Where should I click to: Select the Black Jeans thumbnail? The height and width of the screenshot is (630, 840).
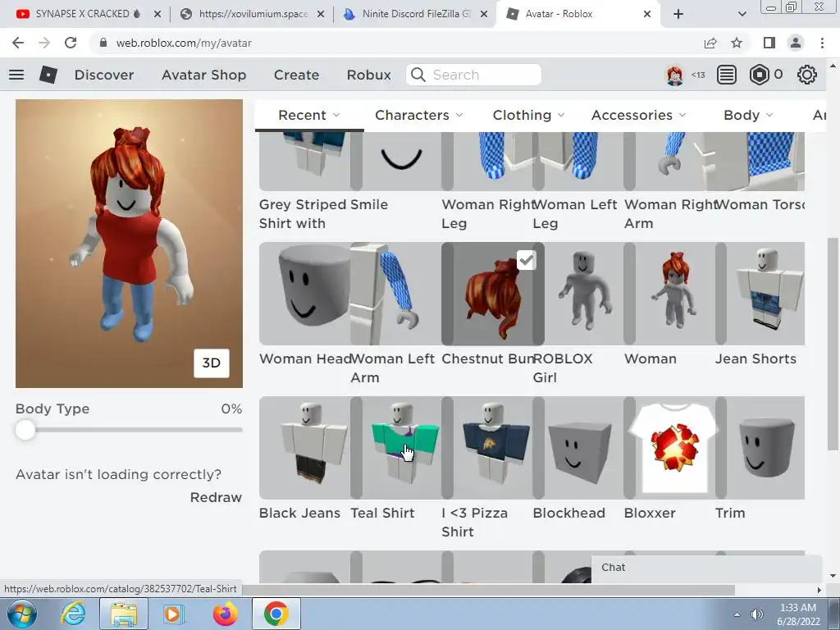pyautogui.click(x=305, y=448)
